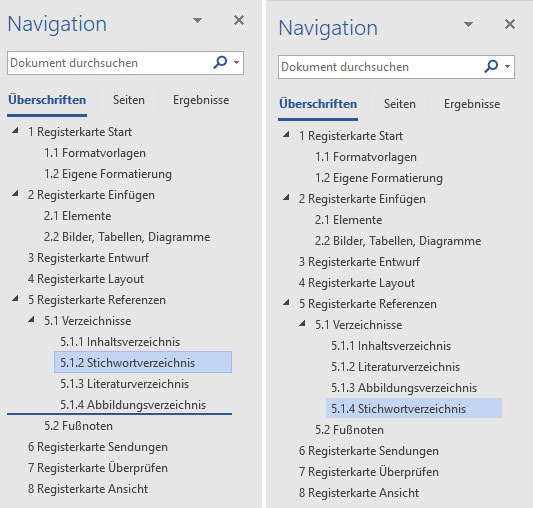533x508 pixels.
Task: Go to '1.1 Formatvorlagen' in the right pane
Action: pyautogui.click(x=366, y=157)
